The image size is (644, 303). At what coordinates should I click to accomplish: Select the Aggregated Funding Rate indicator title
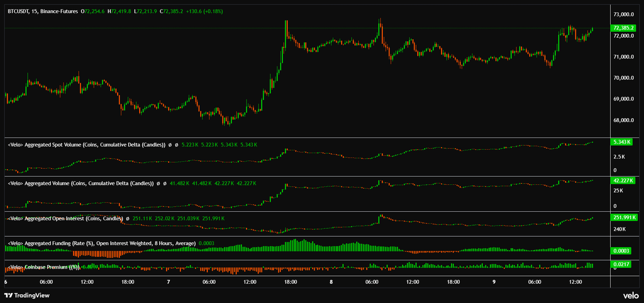pos(102,243)
